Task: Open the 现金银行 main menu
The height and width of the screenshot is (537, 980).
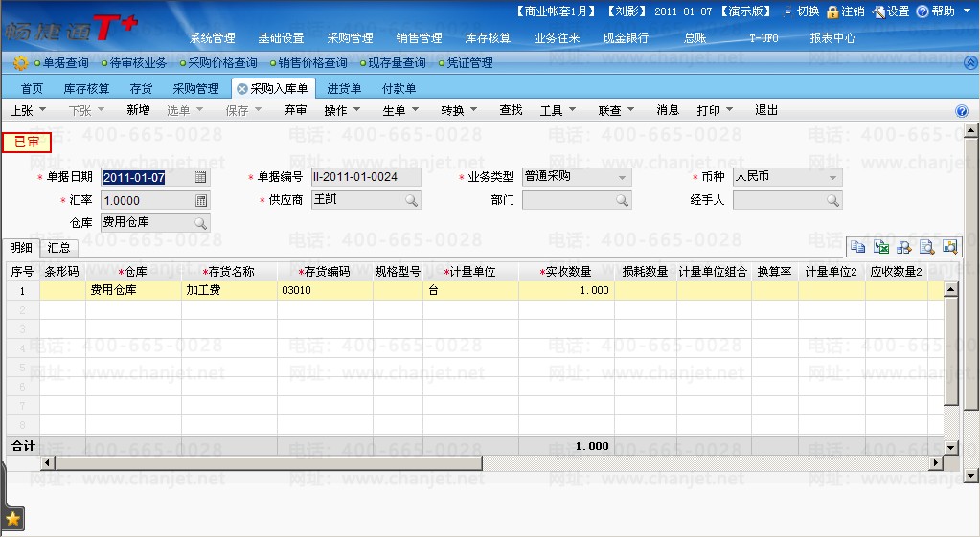Action: (626, 38)
